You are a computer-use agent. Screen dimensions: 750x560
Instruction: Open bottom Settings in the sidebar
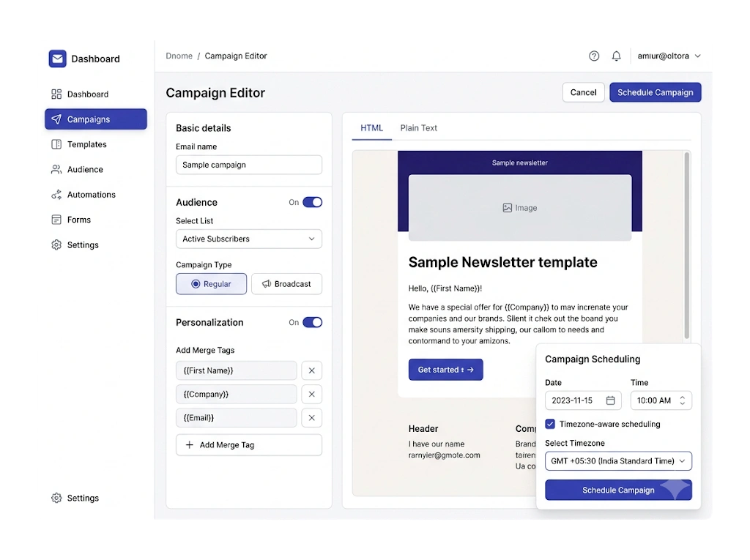pos(96,498)
